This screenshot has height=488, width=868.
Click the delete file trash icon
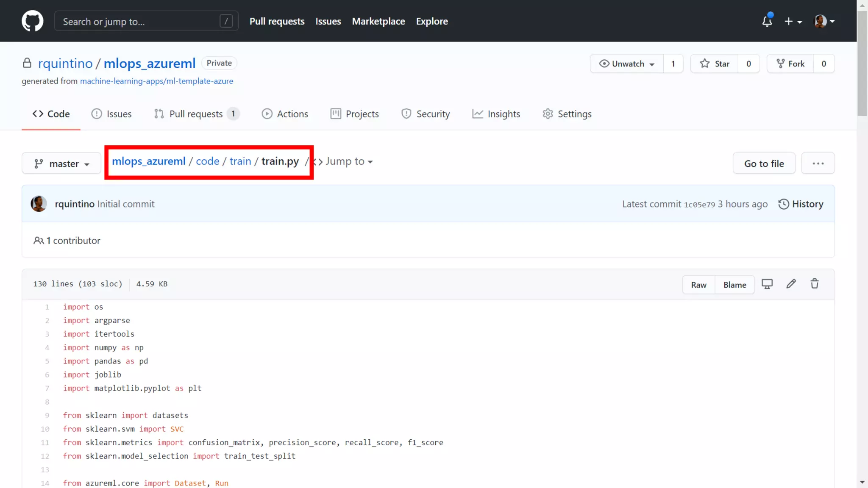(815, 284)
